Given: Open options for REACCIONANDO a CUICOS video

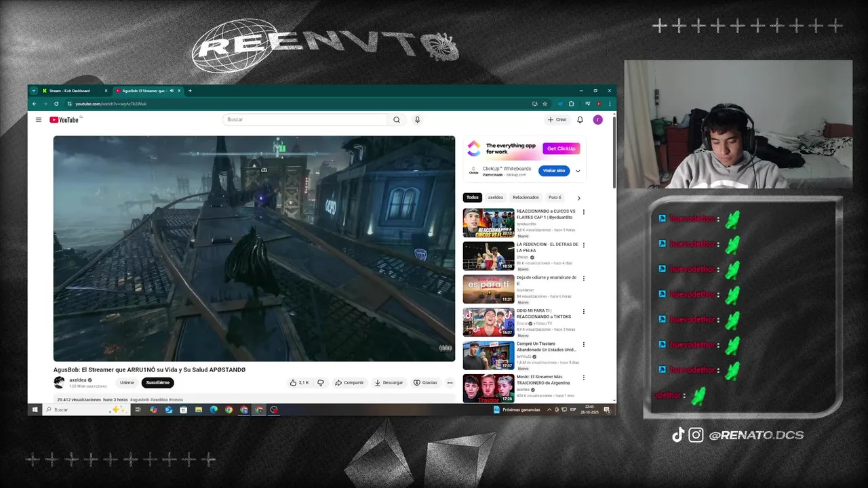Looking at the screenshot, I should (x=583, y=212).
